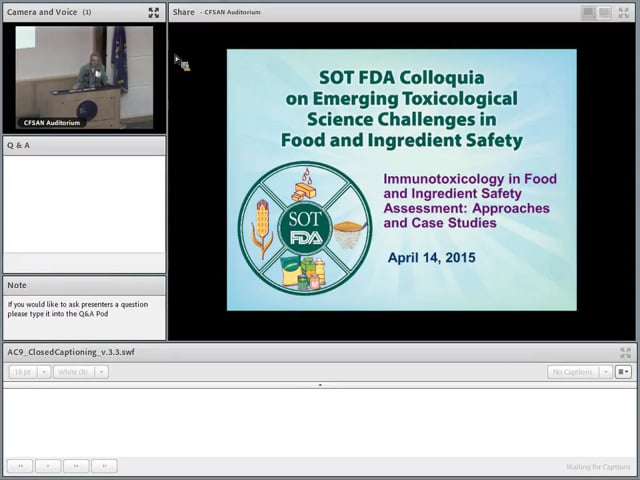Click the April 14, 2015 date on the slide

[x=431, y=258]
